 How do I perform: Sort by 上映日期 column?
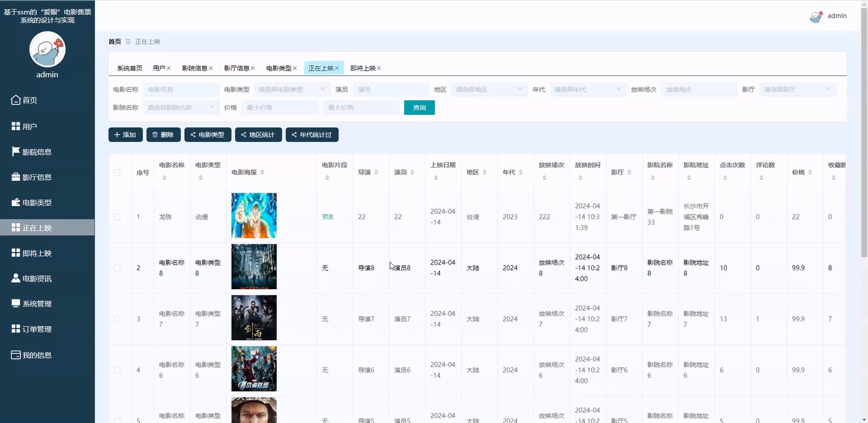pos(436,178)
